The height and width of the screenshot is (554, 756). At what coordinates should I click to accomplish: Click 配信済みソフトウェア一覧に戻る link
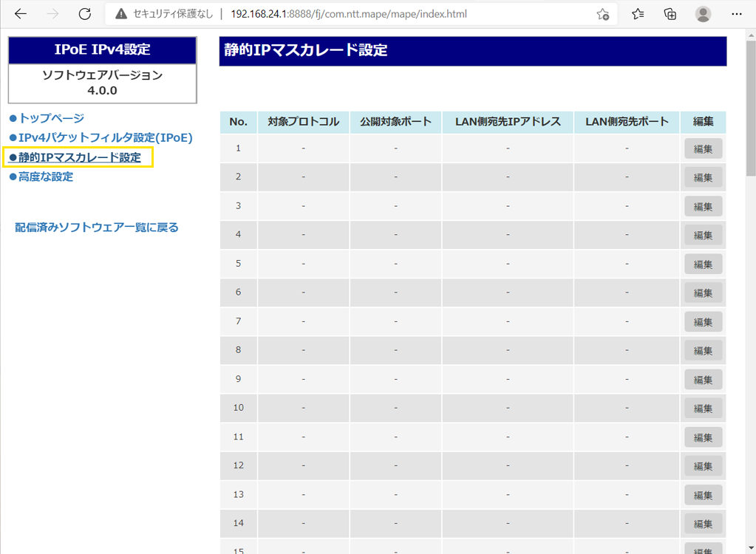point(96,228)
